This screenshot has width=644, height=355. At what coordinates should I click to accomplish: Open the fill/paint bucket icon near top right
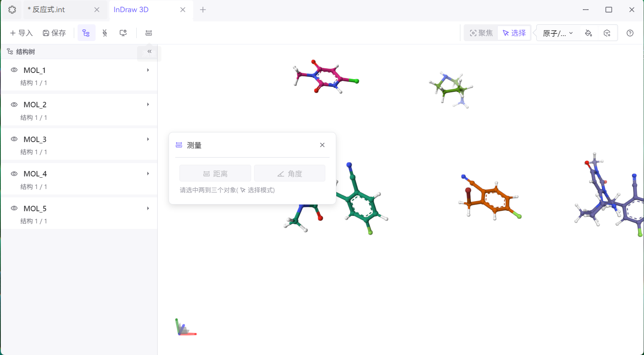click(x=588, y=33)
